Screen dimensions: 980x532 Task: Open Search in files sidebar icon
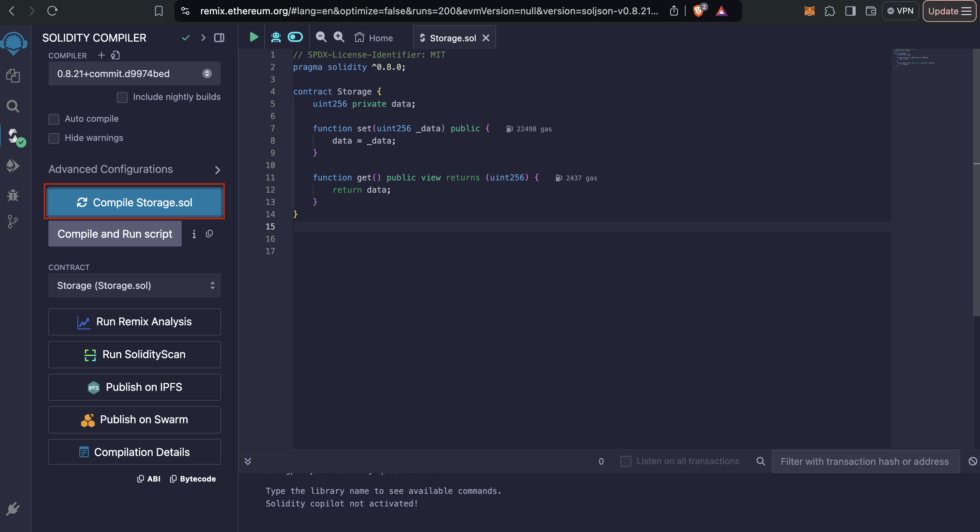[13, 106]
